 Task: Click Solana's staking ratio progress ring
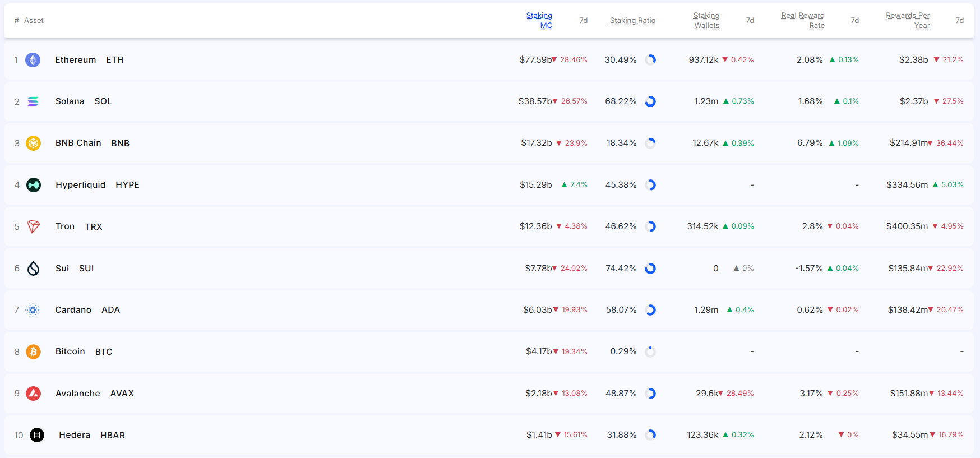pyautogui.click(x=650, y=101)
